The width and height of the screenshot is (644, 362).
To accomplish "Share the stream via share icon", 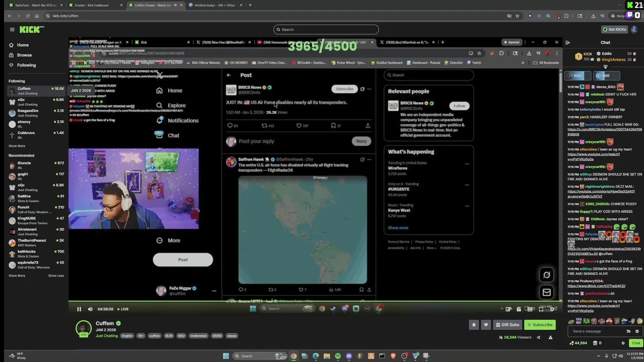I will point(538,337).
